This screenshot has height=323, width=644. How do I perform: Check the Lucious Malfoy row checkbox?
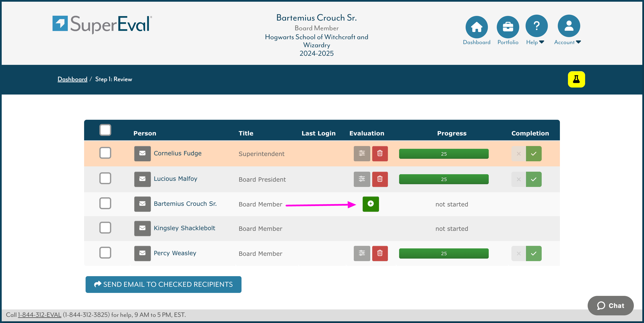(x=105, y=178)
